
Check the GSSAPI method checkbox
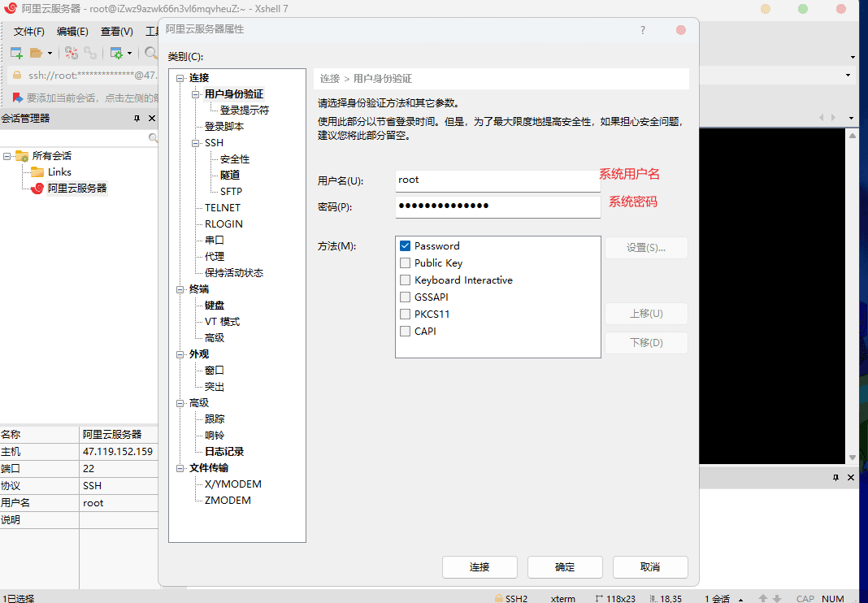[406, 297]
